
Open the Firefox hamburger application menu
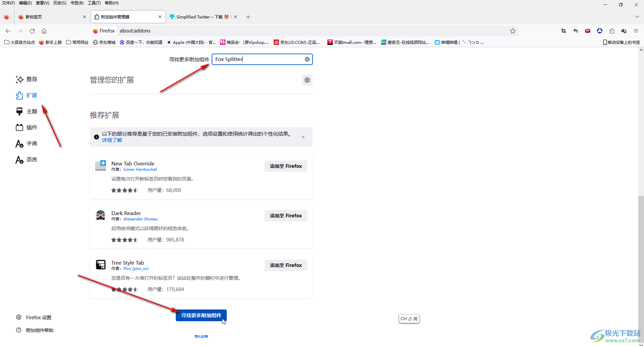coord(636,31)
